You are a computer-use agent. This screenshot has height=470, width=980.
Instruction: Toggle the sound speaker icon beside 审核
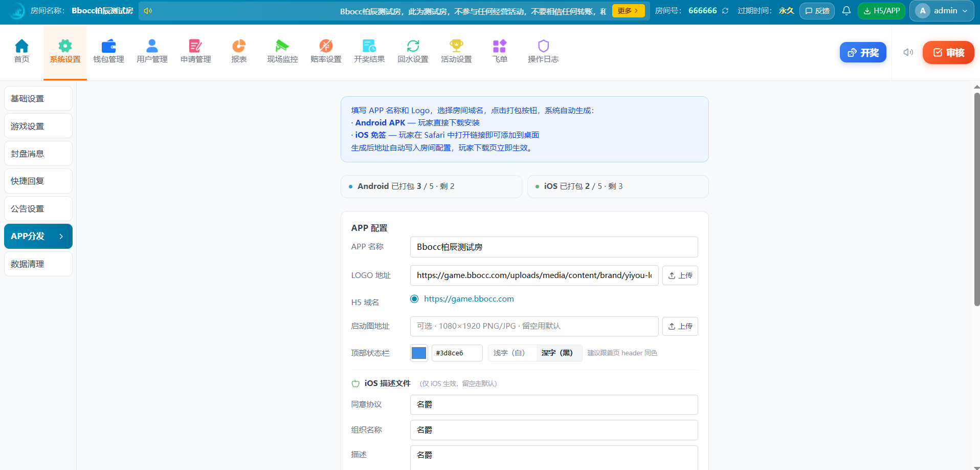[x=908, y=52]
